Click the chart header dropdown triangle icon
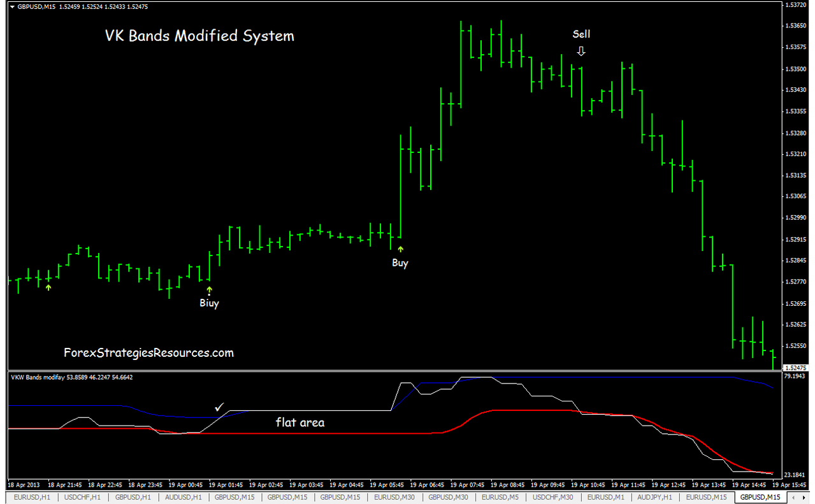The image size is (815, 504). [x=12, y=6]
